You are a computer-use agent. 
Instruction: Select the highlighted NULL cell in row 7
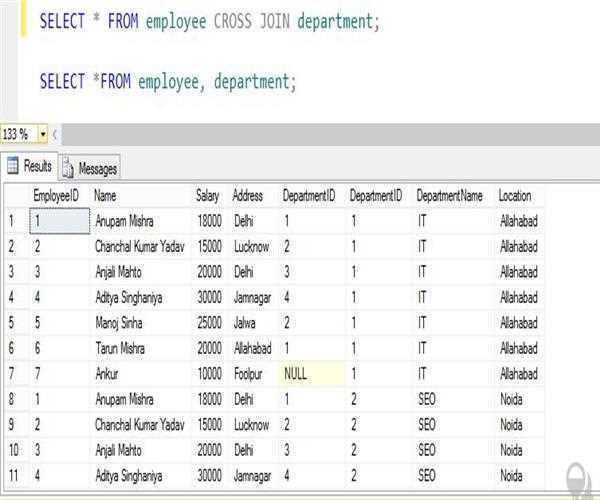311,373
